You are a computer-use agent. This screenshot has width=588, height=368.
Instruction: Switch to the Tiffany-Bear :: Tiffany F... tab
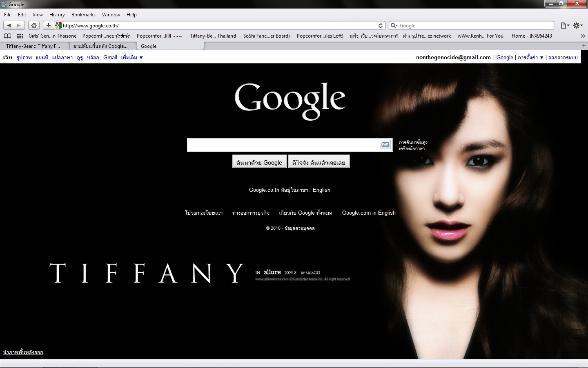click(34, 46)
